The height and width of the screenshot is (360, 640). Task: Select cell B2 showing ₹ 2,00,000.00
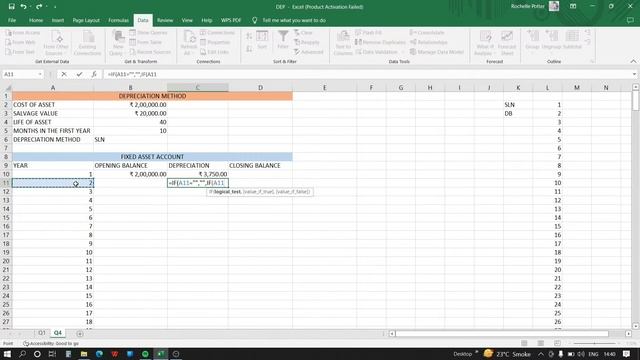pos(130,104)
